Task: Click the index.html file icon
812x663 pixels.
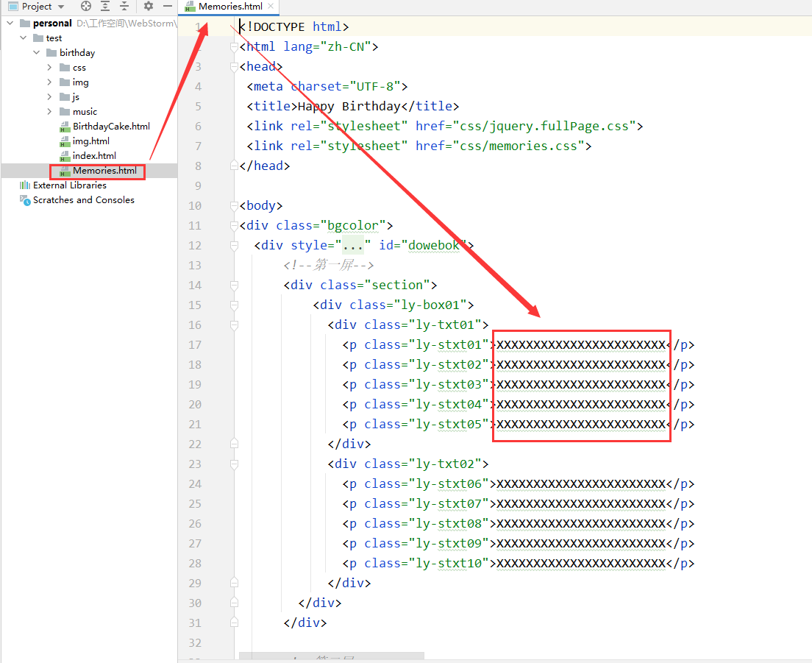Action: 65,156
